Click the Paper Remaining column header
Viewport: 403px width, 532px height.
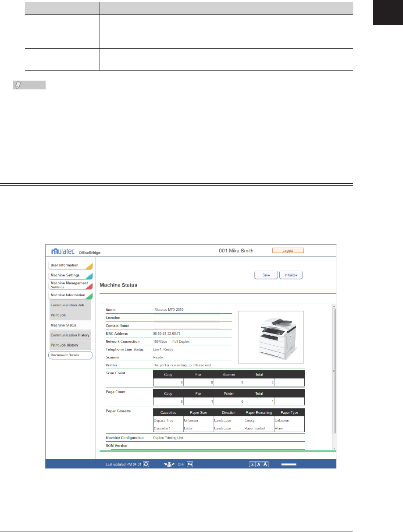(259, 412)
